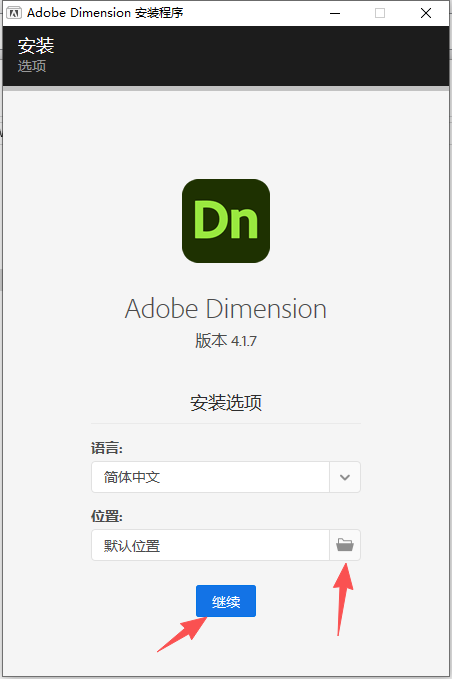Click the 安装选项 section heading

point(226,403)
